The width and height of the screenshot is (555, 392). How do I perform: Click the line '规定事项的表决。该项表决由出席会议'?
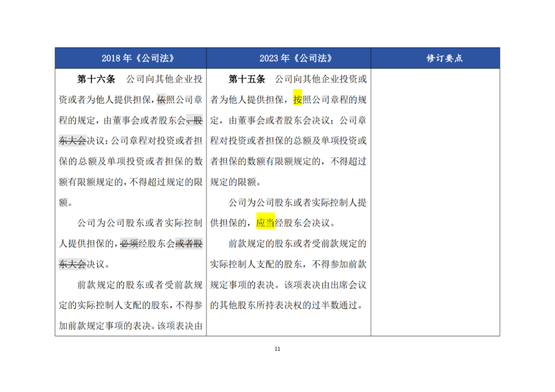[x=288, y=285]
